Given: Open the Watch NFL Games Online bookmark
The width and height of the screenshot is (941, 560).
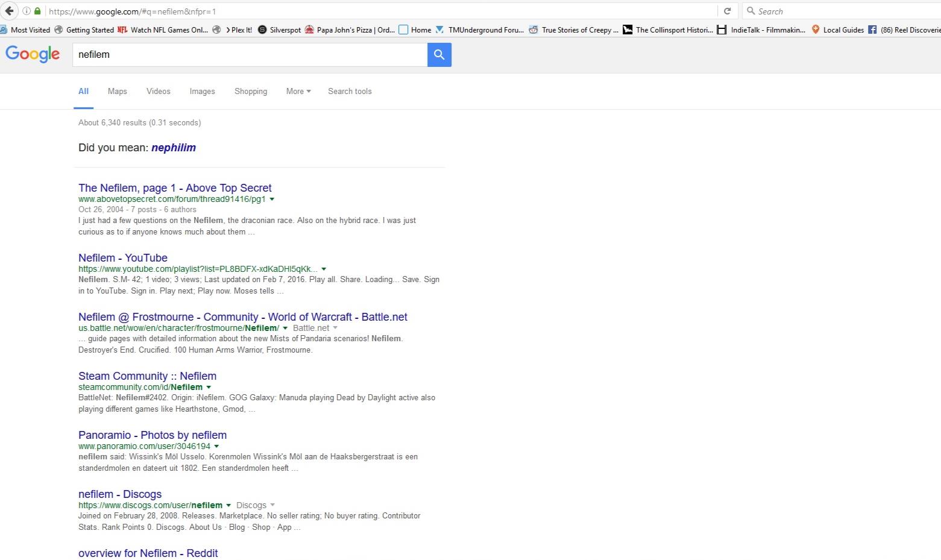Looking at the screenshot, I should point(163,30).
